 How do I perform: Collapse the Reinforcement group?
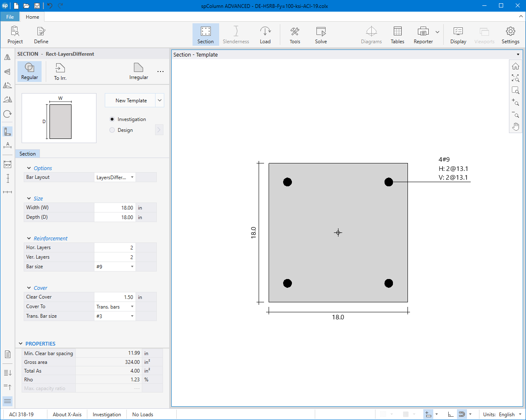(29, 238)
